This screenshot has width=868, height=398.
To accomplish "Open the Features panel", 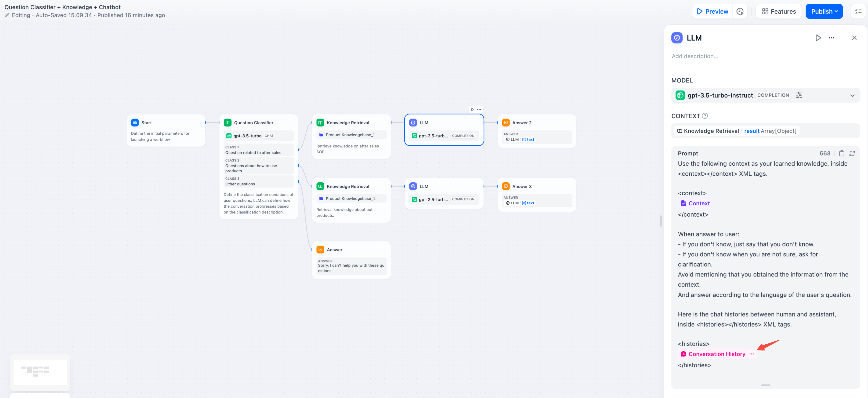I will 779,11.
